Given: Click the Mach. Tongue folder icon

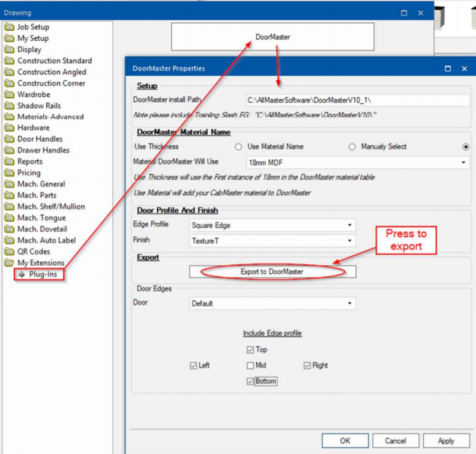Looking at the screenshot, I should tap(10, 218).
